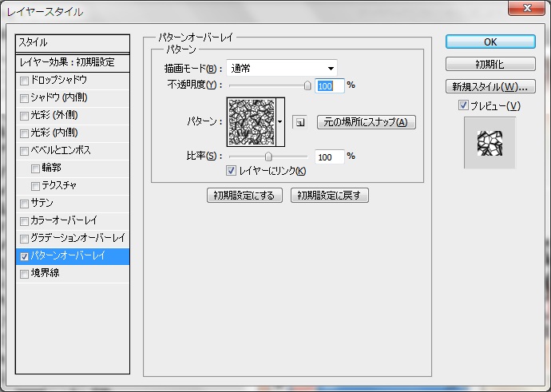
Task: Enable the ドロップシャドウ checkbox
Action: coord(24,81)
